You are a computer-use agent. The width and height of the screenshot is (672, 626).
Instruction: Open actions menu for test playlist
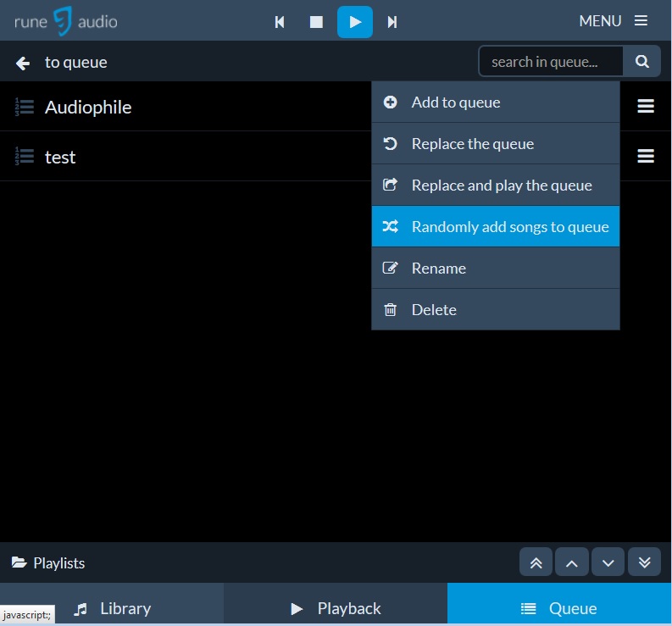pos(646,156)
